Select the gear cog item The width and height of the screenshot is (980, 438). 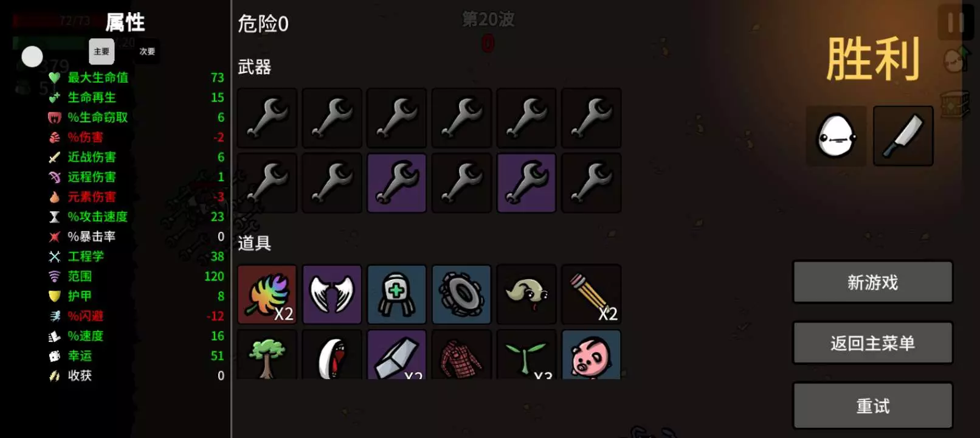click(x=461, y=294)
